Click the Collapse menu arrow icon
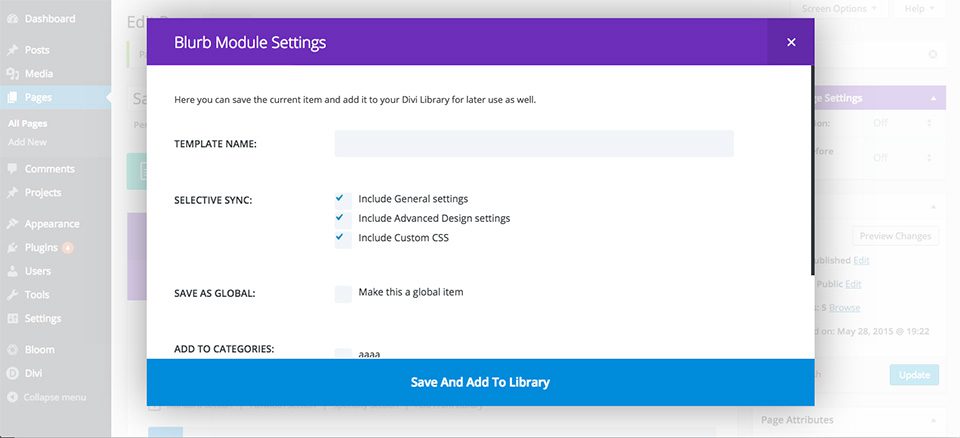This screenshot has height=438, width=960. click(x=12, y=398)
